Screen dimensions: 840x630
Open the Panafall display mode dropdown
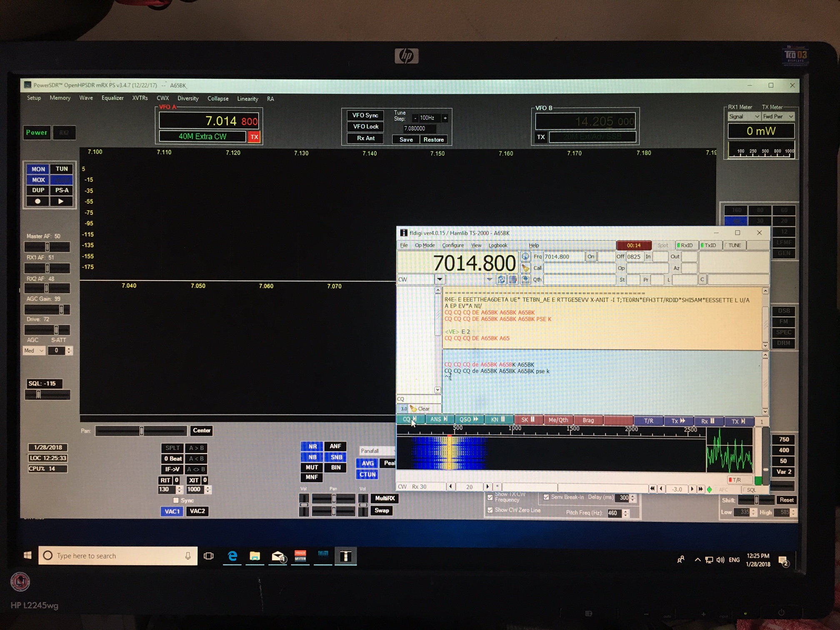click(x=377, y=451)
